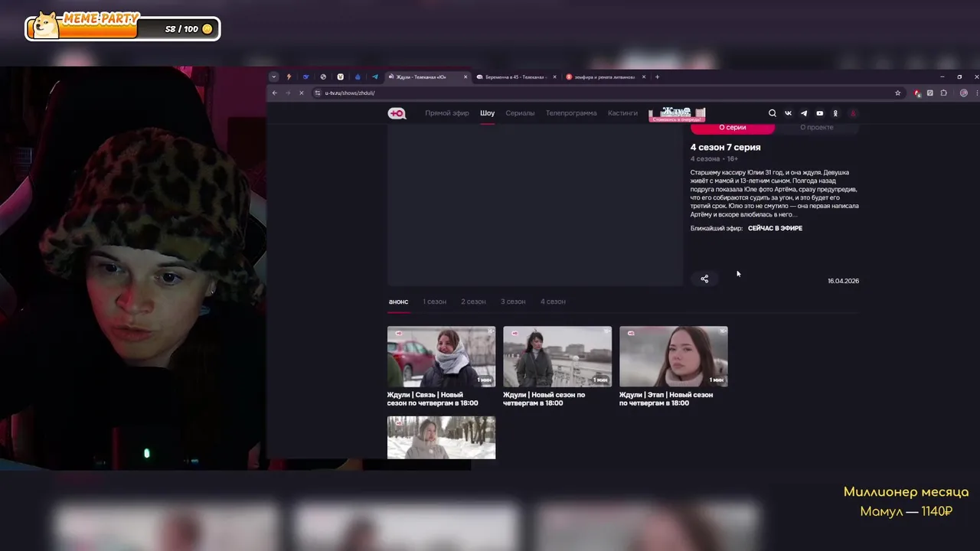Switch to the pinned Telegram browser tab
Screen dimensions: 980x551
point(375,77)
